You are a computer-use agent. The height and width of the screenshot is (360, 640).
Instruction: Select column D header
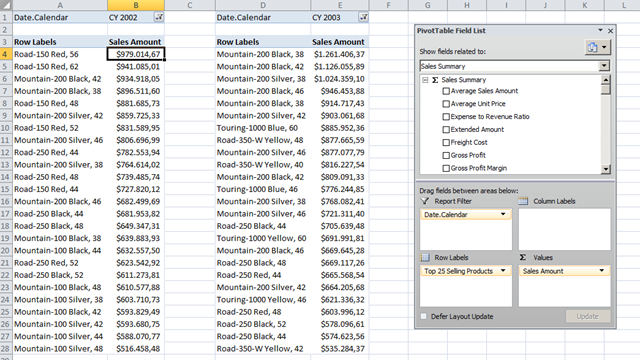coord(263,5)
